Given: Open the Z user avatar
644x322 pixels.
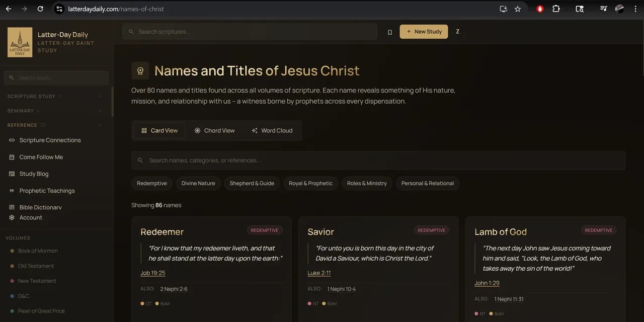Looking at the screenshot, I should coord(457,31).
